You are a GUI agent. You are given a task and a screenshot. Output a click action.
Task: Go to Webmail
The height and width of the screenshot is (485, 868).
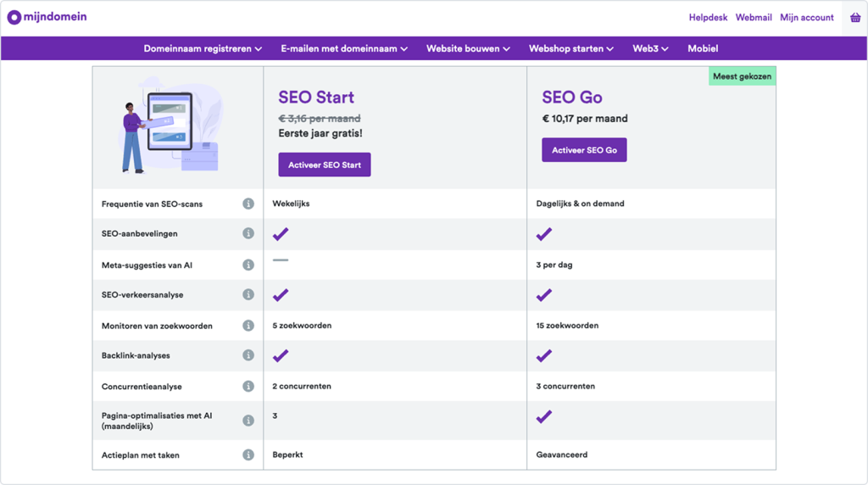754,18
